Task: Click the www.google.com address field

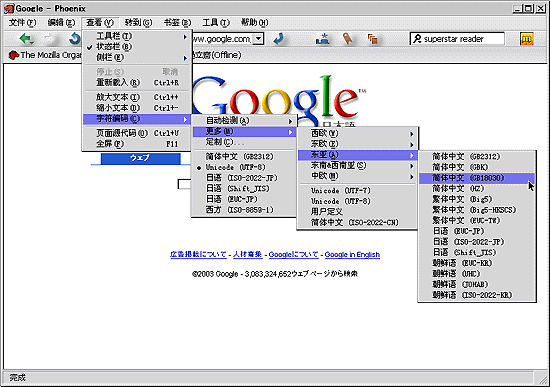Action: coord(222,39)
